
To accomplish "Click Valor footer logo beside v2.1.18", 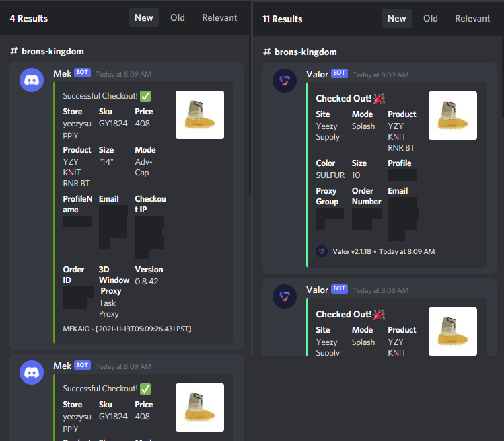I will coord(322,251).
